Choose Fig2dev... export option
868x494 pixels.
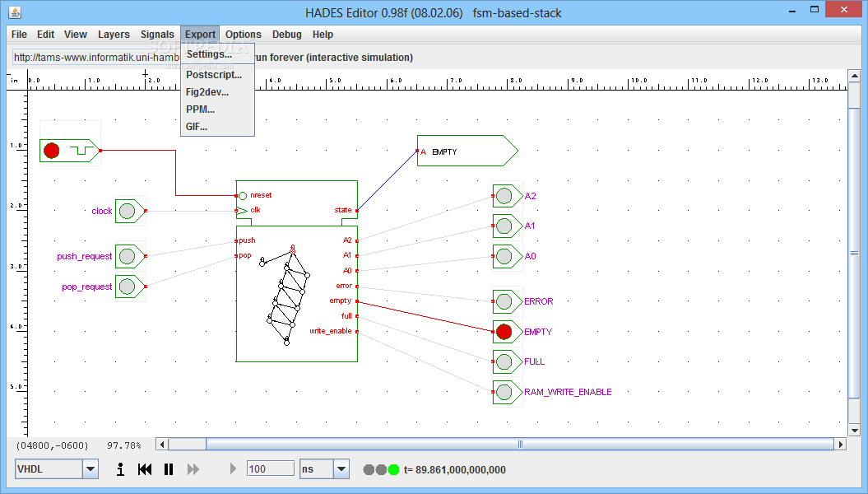[217, 92]
